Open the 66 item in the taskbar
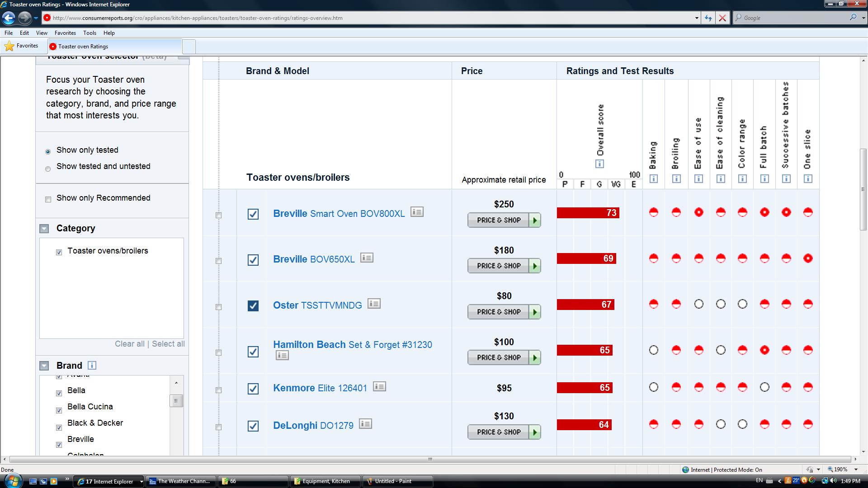 [253, 481]
